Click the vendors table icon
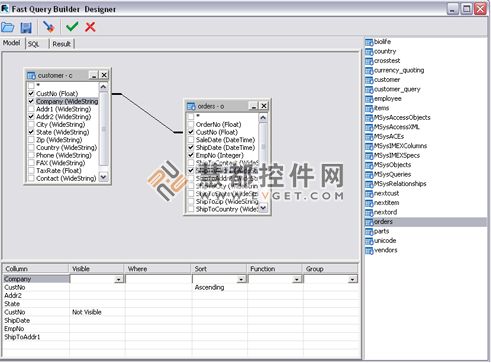491x363 pixels. tap(369, 251)
